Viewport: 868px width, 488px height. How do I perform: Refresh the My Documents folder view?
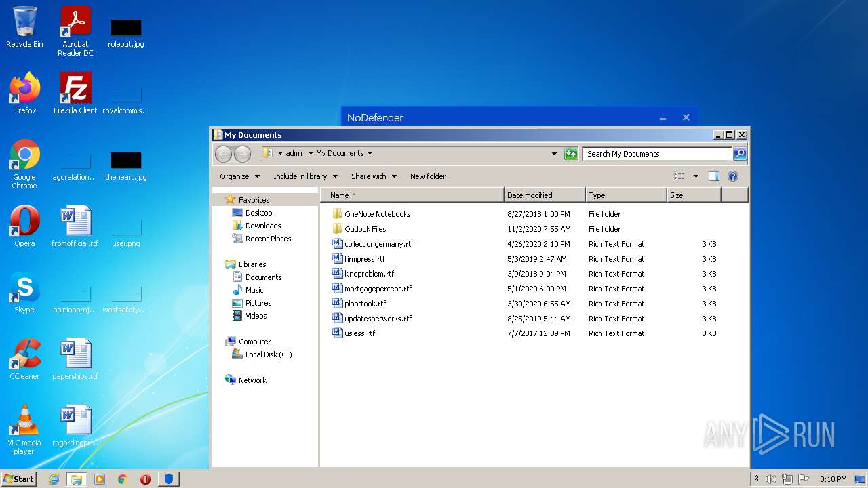pos(571,154)
